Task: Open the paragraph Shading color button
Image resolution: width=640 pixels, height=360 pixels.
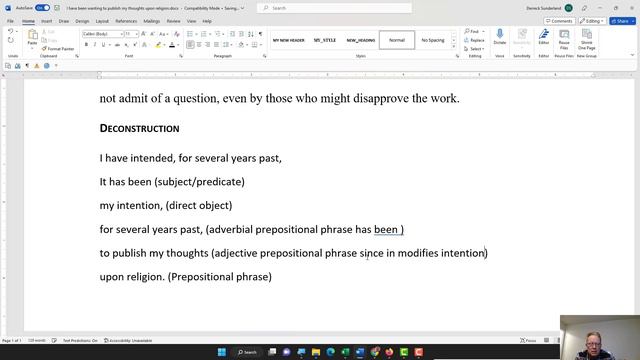Action: (x=241, y=44)
